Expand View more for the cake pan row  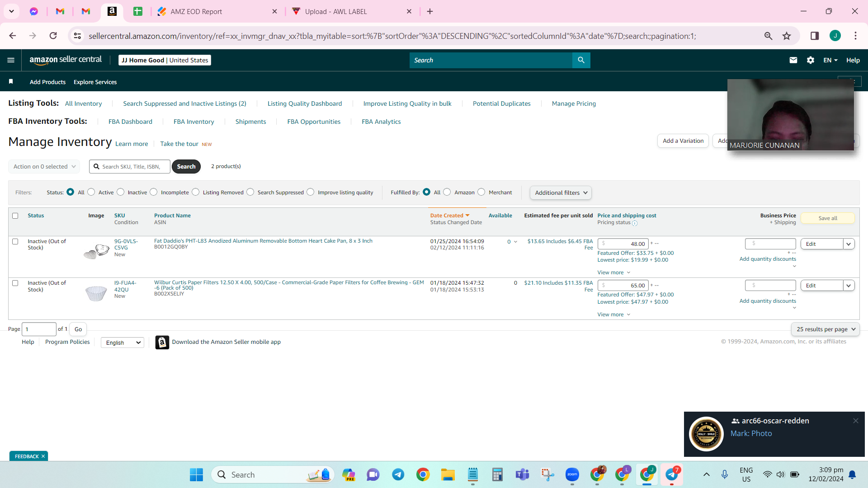tap(614, 272)
